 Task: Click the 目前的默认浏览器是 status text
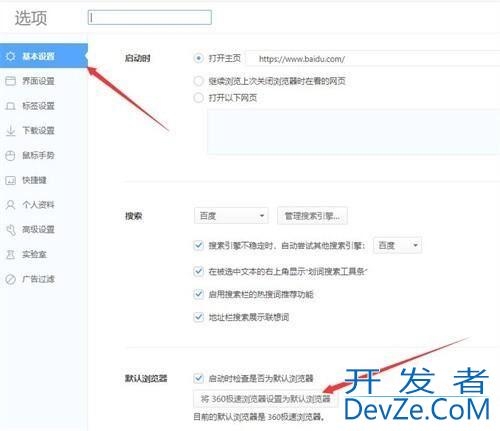(259, 417)
